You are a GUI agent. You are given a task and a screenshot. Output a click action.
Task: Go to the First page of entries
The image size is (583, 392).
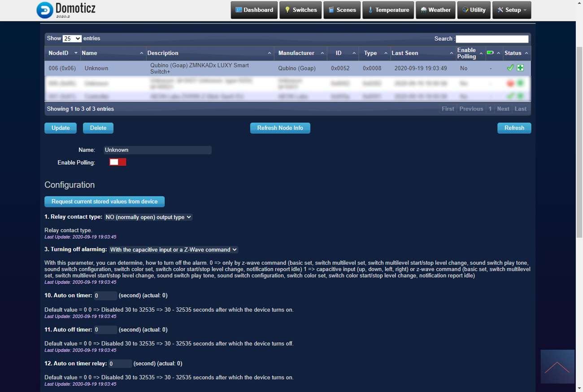[x=448, y=109]
